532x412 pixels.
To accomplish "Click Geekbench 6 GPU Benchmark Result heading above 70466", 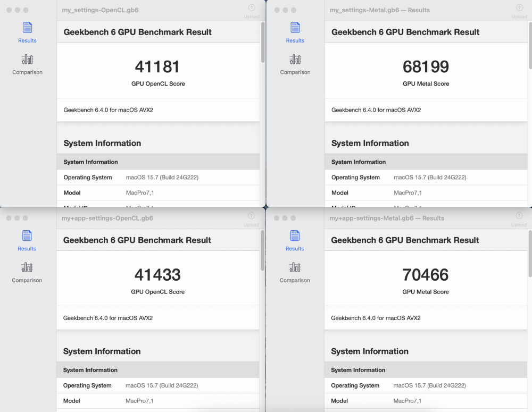I will tap(405, 240).
